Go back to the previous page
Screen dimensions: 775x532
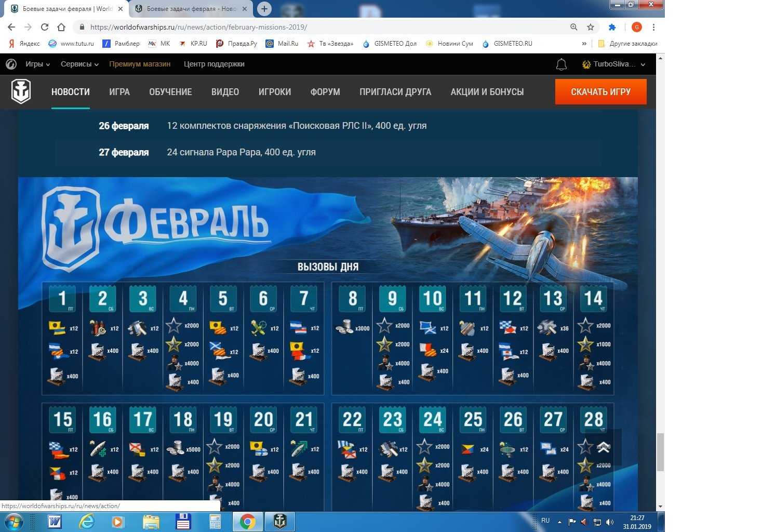(11, 27)
